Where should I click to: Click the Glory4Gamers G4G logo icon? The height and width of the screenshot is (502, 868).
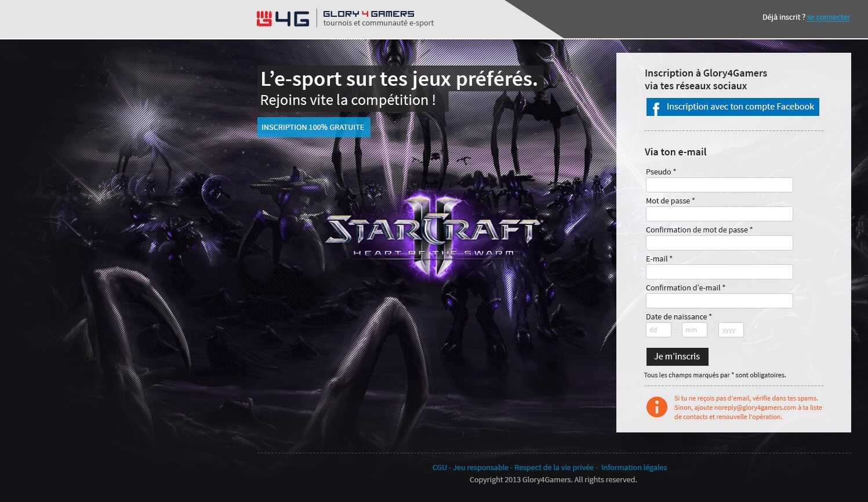tap(282, 19)
